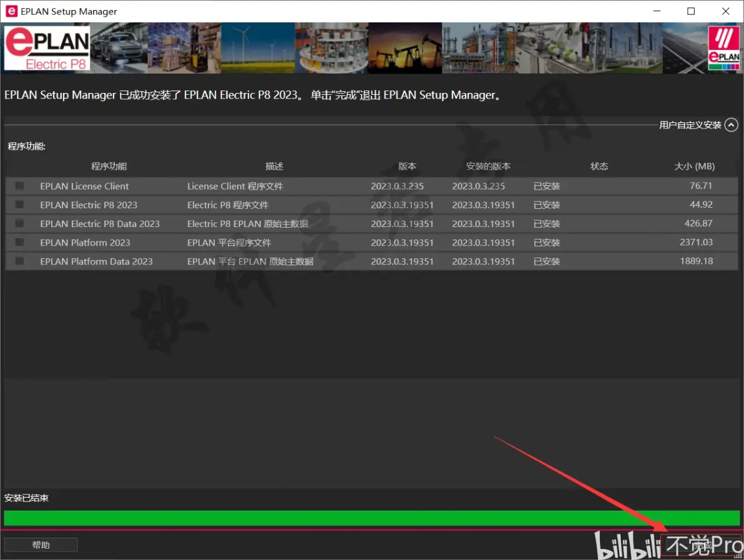
Task: Minimize the EPLAN Setup Manager window
Action: pyautogui.click(x=657, y=11)
